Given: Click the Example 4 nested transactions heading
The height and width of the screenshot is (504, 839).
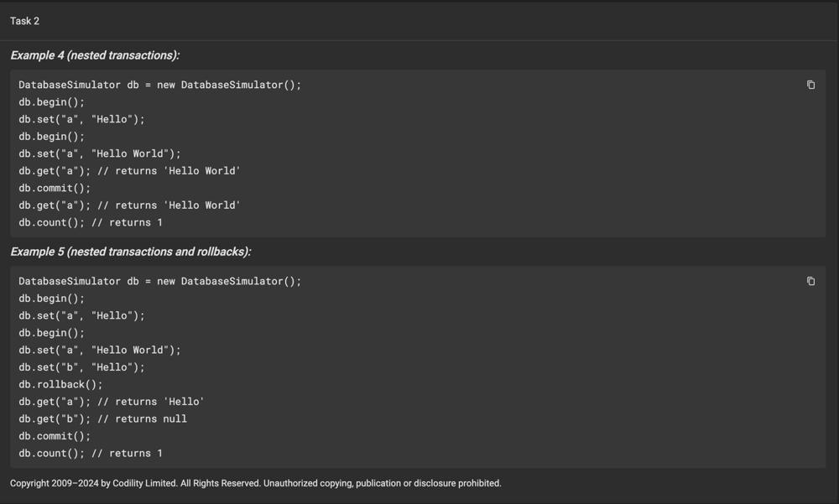Looking at the screenshot, I should coord(95,55).
